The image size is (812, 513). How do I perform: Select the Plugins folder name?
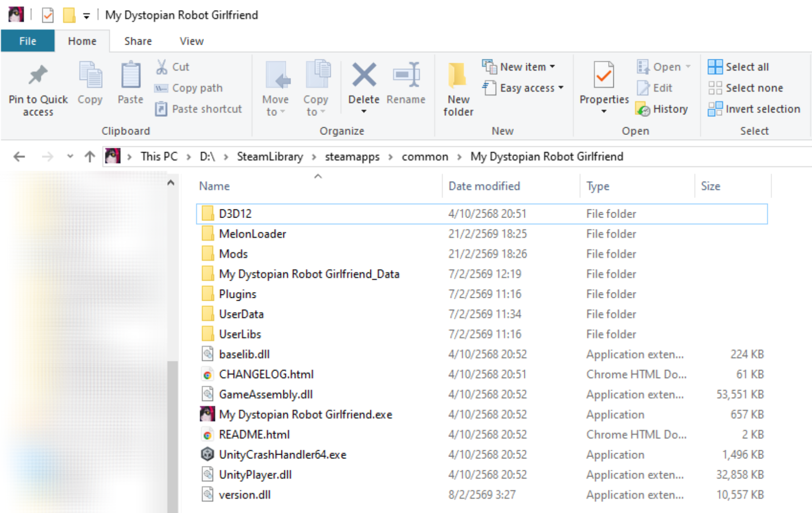(x=238, y=294)
